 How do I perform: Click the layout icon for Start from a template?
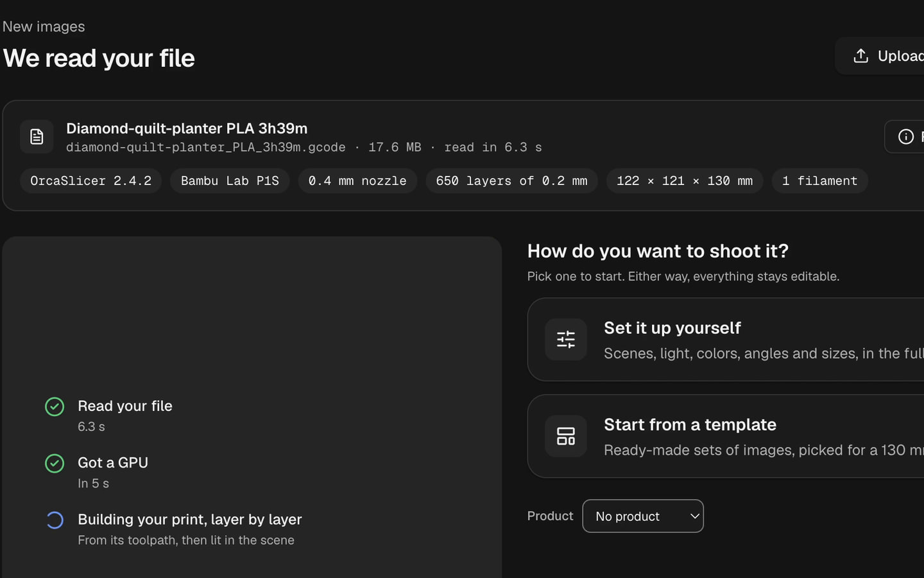(566, 436)
